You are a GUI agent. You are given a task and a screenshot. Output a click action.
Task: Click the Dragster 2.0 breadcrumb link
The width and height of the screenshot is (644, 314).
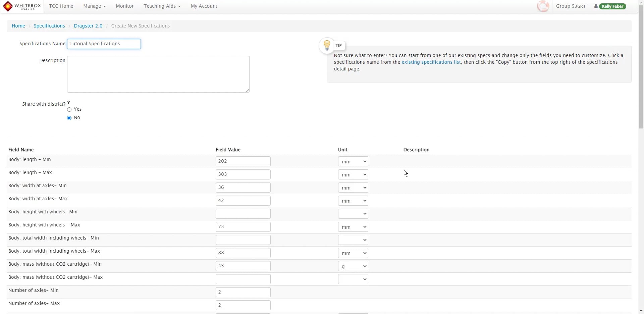pos(88,25)
